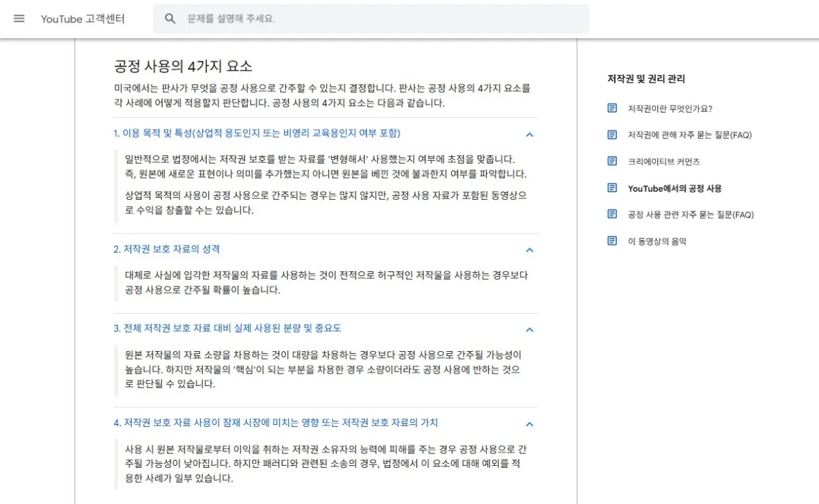The image size is (819, 504).
Task: Click the article icon beside '저작권이란 무엇인가요?'
Action: (x=611, y=108)
